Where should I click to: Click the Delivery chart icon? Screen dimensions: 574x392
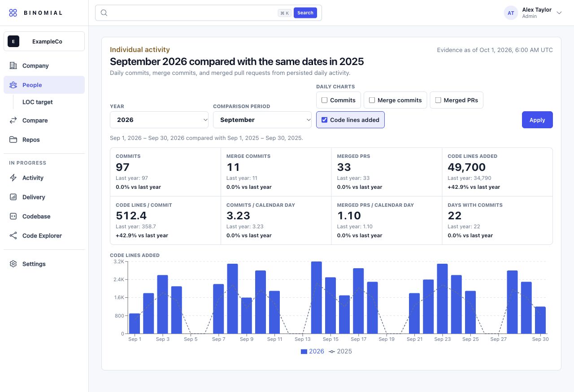pos(13,197)
